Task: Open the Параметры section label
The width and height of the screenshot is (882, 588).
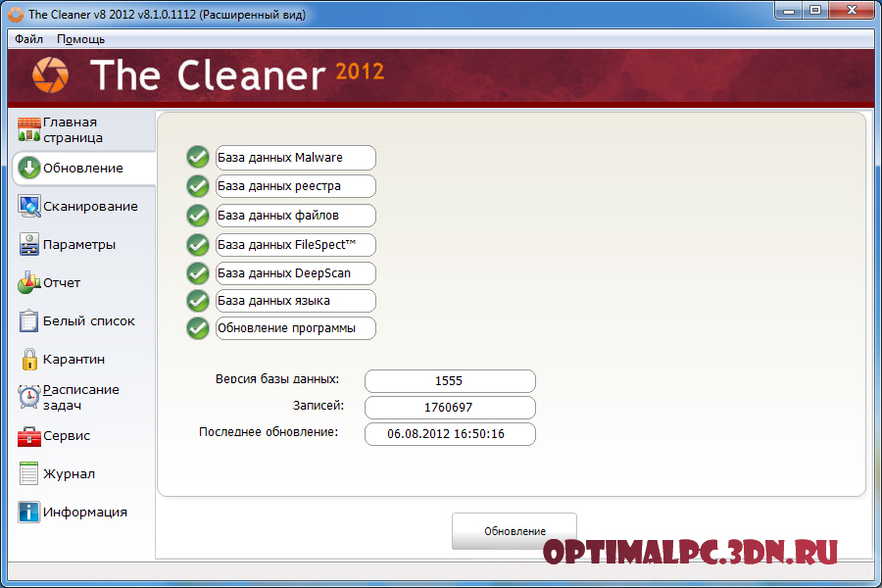Action: 79,245
